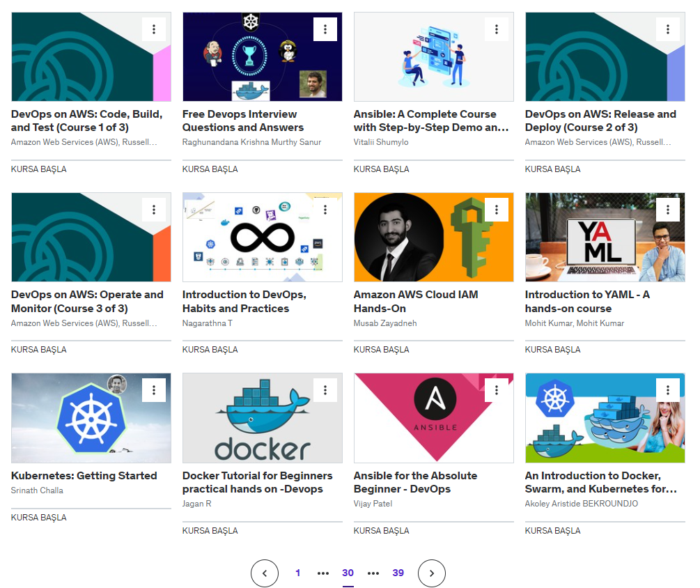Open Free Devops Interview Questions thumbnail image
This screenshot has height=588, width=700.
click(263, 56)
